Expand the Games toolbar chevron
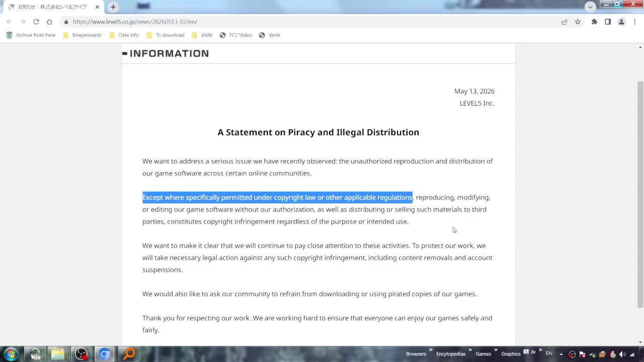The height and width of the screenshot is (362, 644). pyautogui.click(x=496, y=350)
